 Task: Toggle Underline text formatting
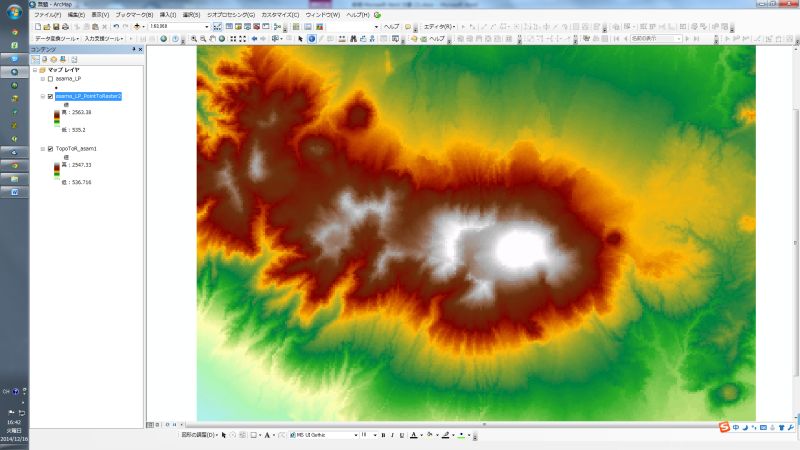point(402,435)
